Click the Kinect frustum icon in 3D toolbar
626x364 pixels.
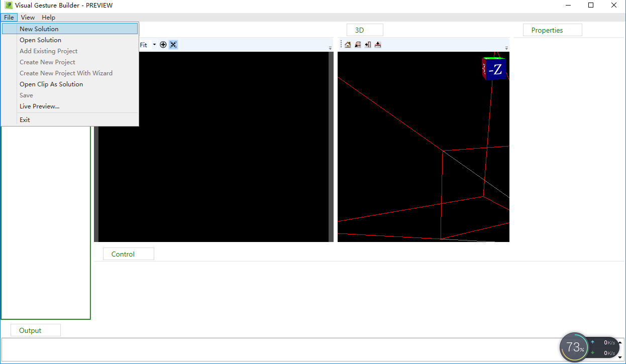(358, 44)
